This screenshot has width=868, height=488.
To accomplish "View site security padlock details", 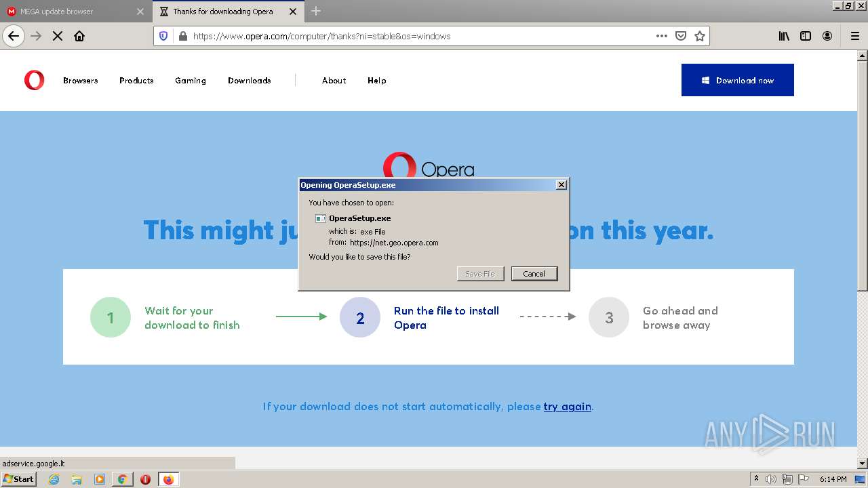I will (x=182, y=36).
